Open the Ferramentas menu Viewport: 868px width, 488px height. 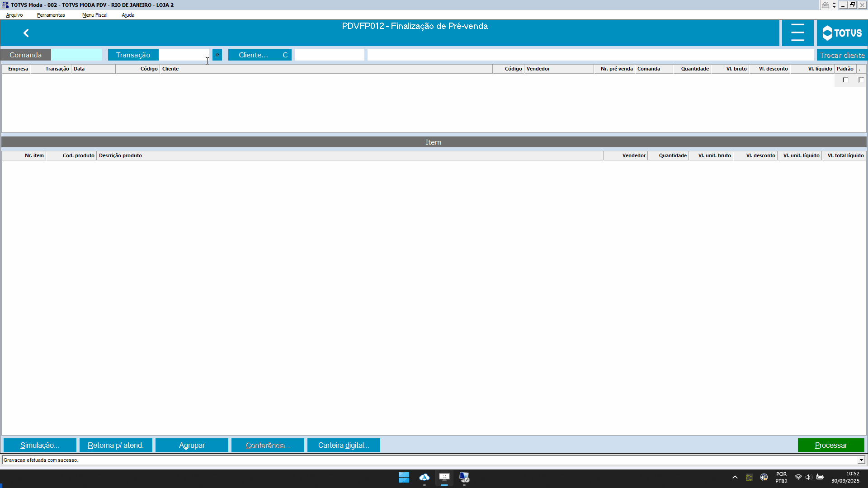tap(51, 15)
